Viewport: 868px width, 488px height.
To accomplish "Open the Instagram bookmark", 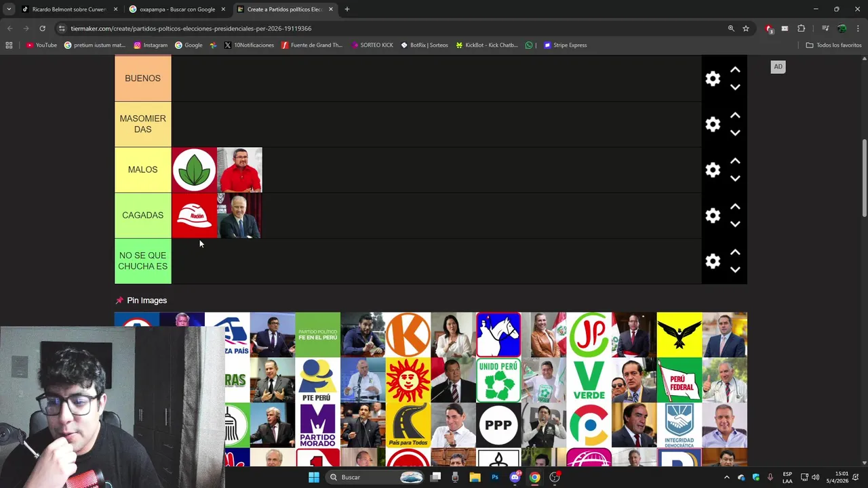I will click(151, 45).
